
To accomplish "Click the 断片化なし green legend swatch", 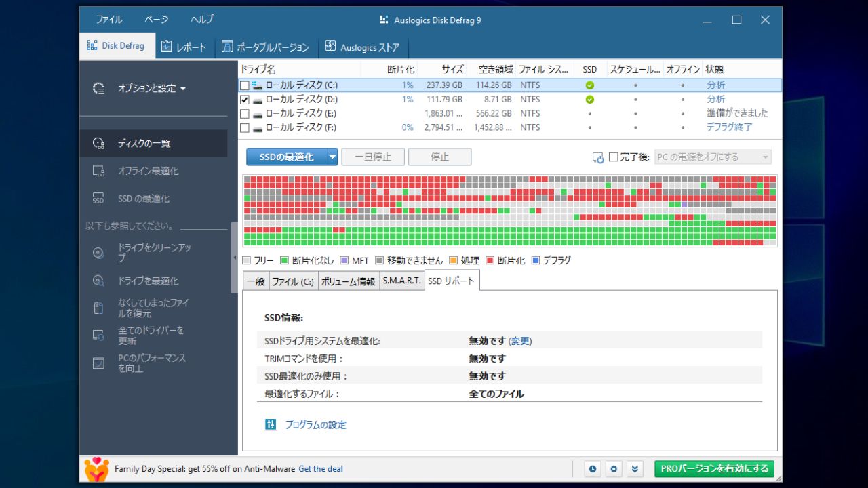I will [284, 260].
